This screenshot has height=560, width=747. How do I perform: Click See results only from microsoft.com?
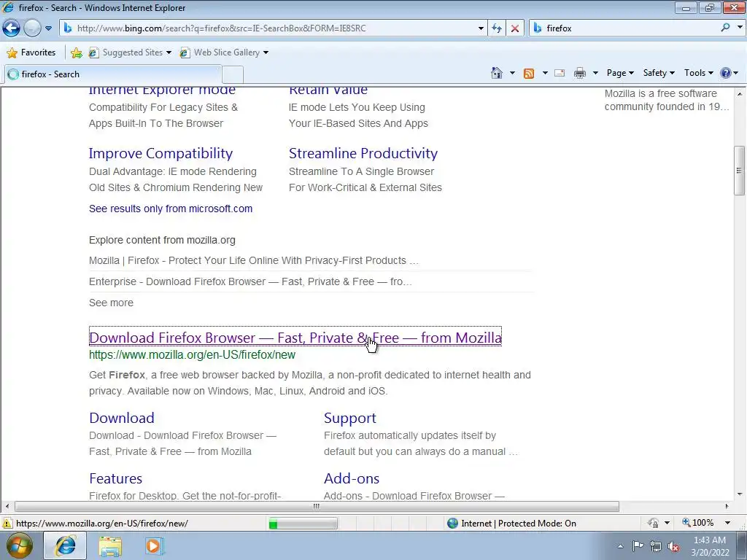click(x=171, y=209)
